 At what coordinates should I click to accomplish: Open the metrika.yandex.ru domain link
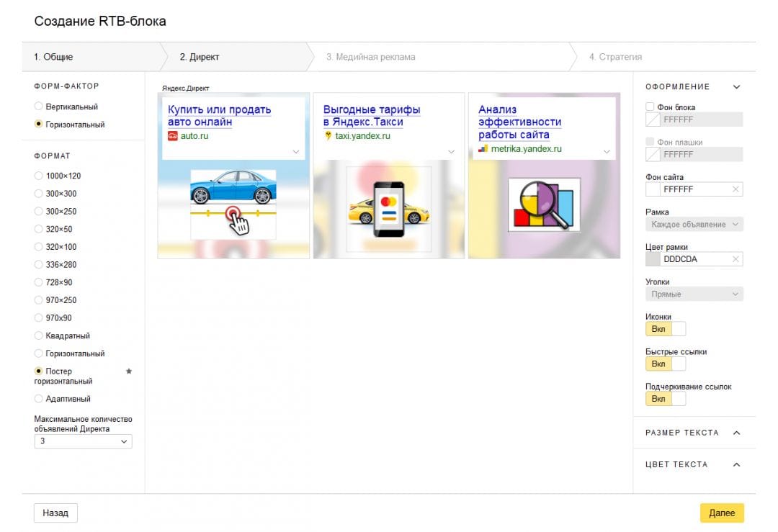(x=527, y=149)
